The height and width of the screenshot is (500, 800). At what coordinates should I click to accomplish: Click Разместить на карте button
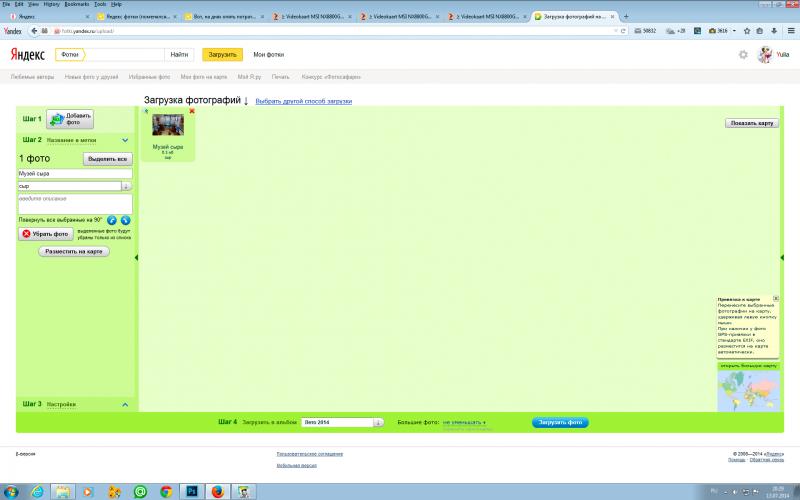click(74, 252)
